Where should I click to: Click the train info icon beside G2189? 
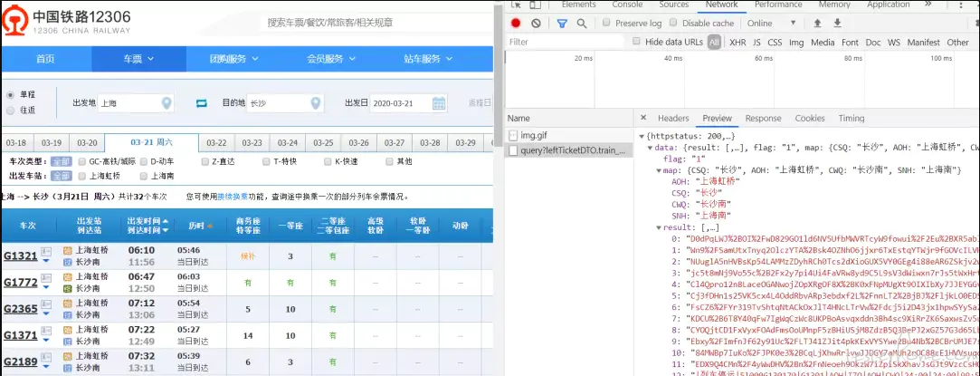coord(46,356)
